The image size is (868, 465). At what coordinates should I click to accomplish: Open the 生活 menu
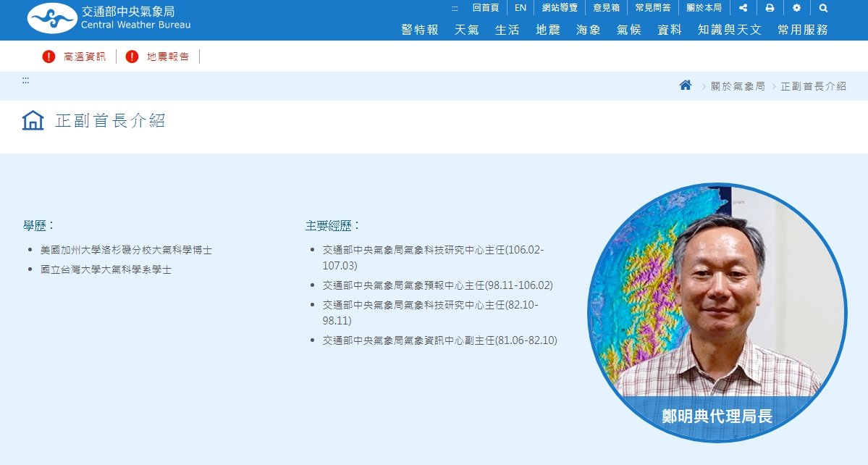[507, 30]
